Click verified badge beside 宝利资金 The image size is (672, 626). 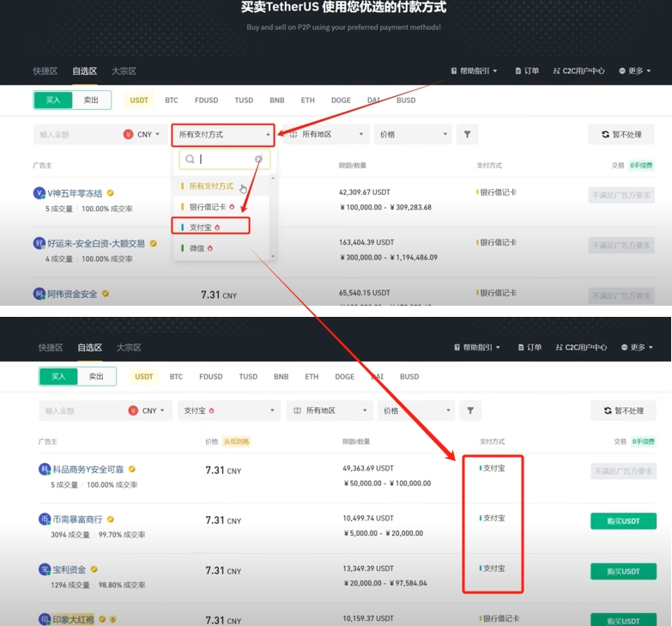click(94, 569)
